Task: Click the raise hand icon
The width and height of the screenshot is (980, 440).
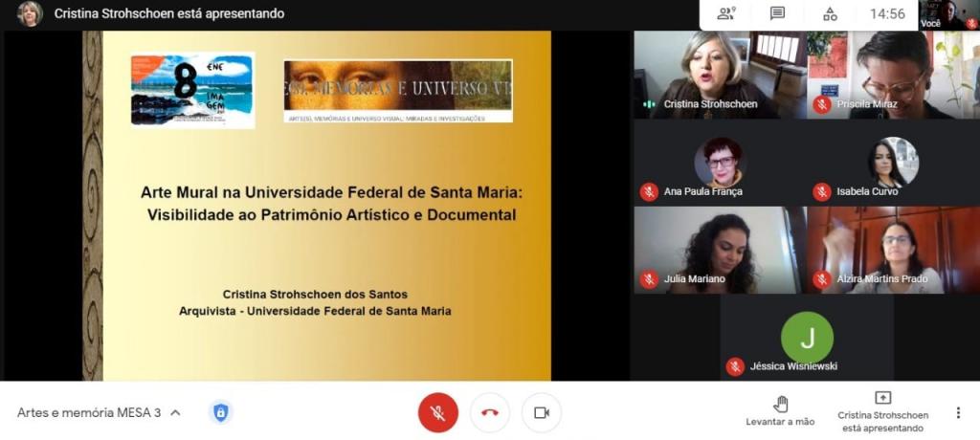Action: click(x=780, y=404)
